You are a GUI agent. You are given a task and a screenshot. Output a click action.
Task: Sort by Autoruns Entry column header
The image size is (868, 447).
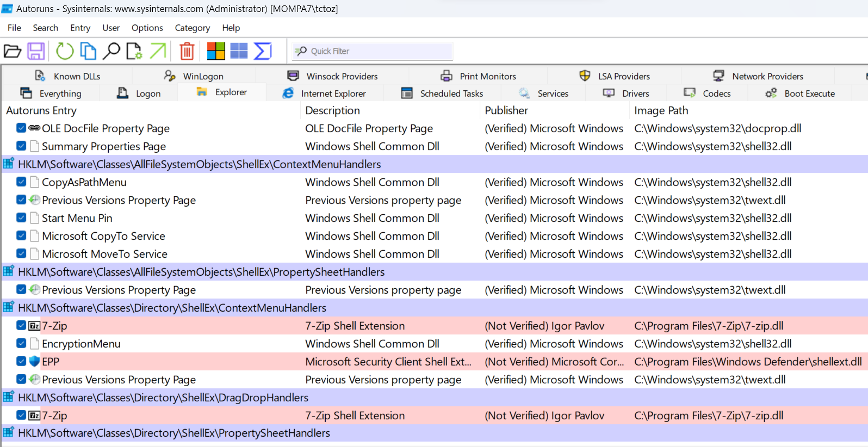tap(151, 110)
